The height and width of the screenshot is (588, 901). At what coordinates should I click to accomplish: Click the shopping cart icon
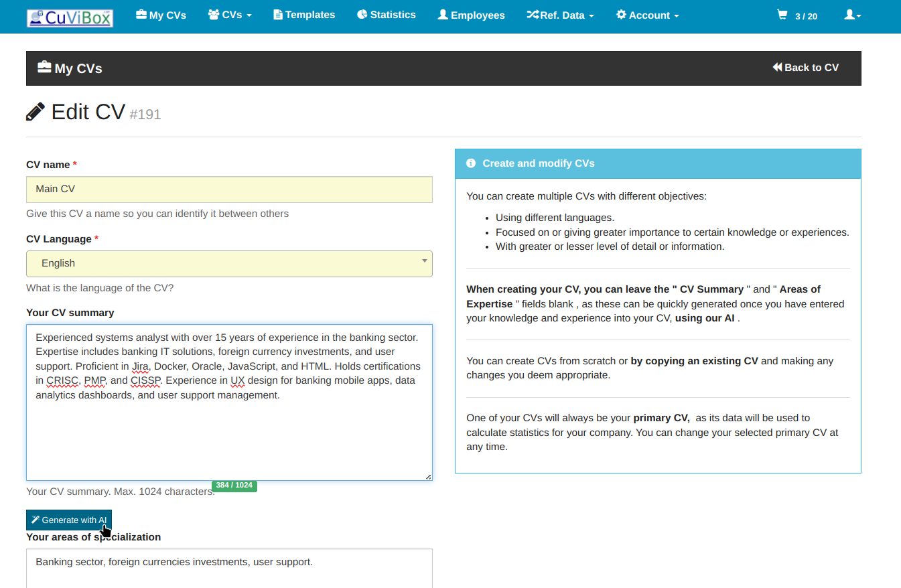[782, 15]
